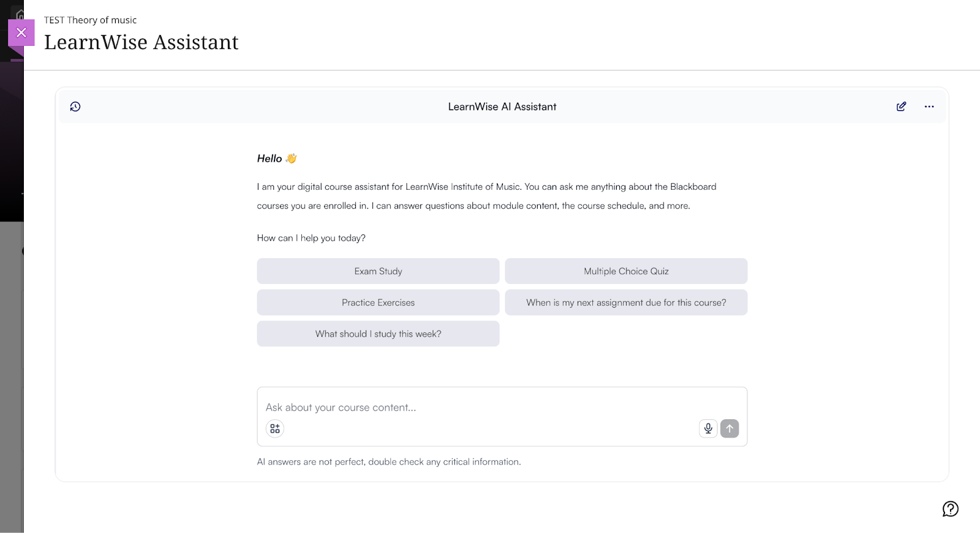Pick "What should I study this week?"
The width and height of the screenshot is (980, 533).
(378, 334)
